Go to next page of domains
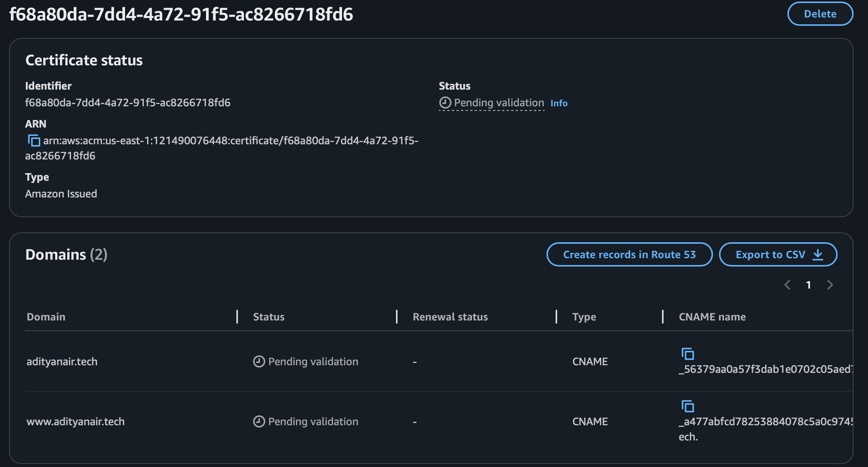Viewport: 868px width, 467px height. click(830, 285)
